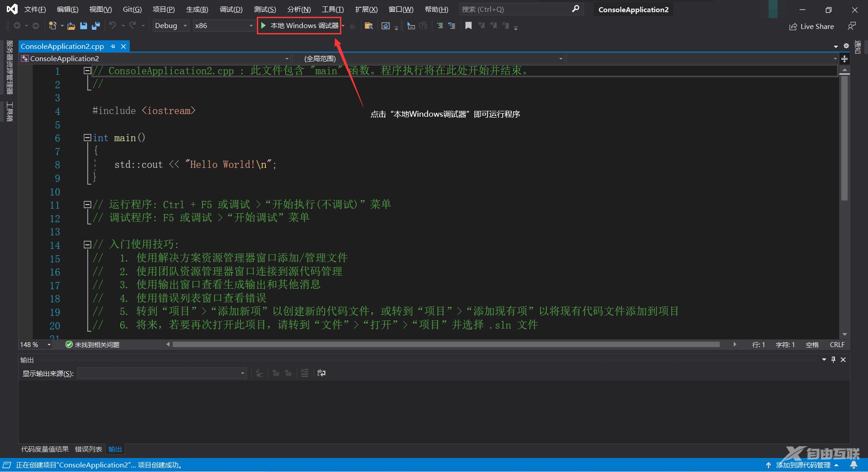Click the editor vertical scrollbar thumb
The height and width of the screenshot is (472, 868).
844,138
